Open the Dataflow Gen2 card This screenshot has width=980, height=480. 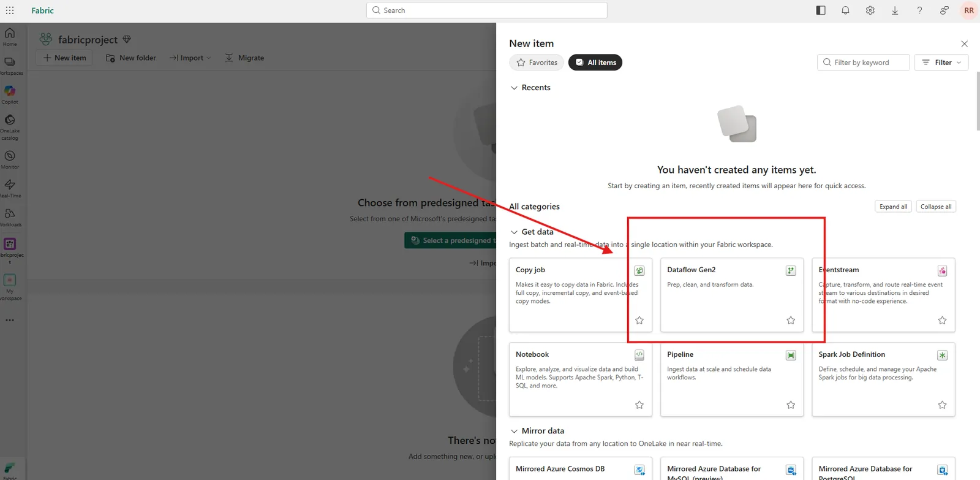click(732, 295)
